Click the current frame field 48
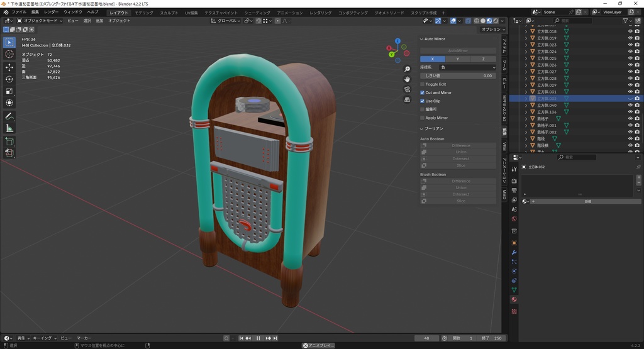The width and height of the screenshot is (644, 349). pos(426,338)
